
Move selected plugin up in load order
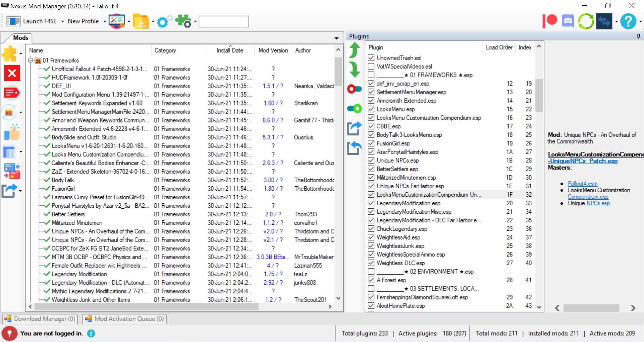tap(355, 50)
